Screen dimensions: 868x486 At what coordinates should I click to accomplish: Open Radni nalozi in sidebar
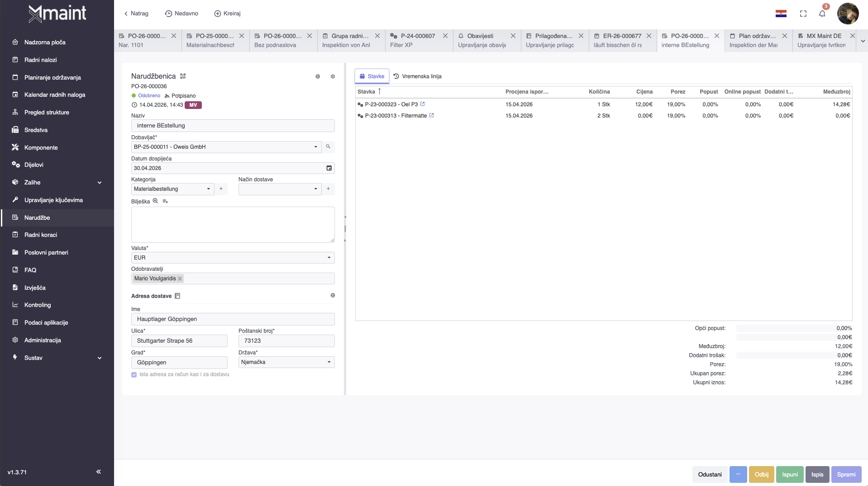41,60
